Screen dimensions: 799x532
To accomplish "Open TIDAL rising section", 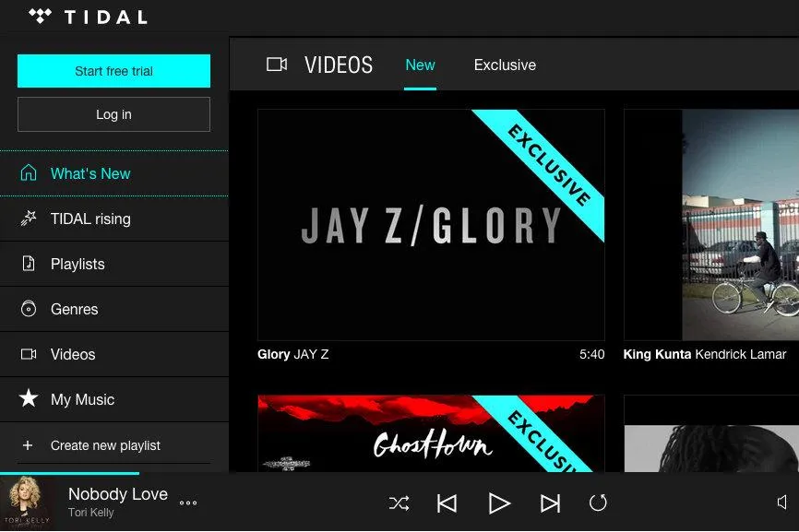I will (114, 219).
